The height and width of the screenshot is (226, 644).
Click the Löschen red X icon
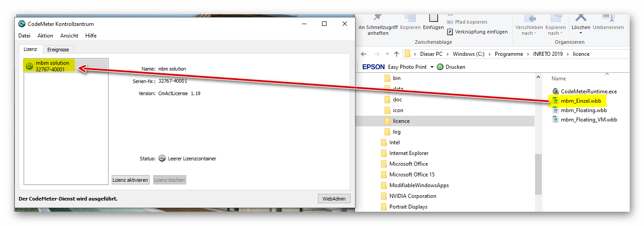[581, 17]
